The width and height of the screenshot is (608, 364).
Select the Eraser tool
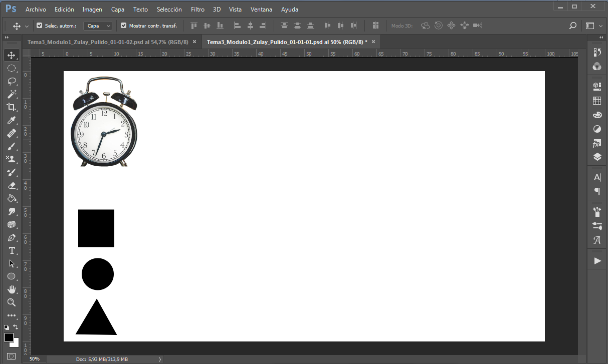(11, 185)
